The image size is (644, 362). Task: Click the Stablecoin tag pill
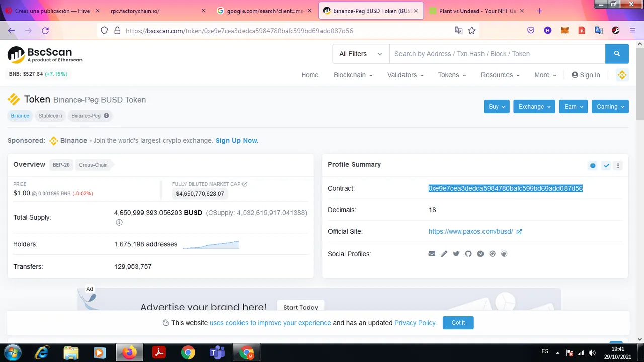click(x=50, y=116)
